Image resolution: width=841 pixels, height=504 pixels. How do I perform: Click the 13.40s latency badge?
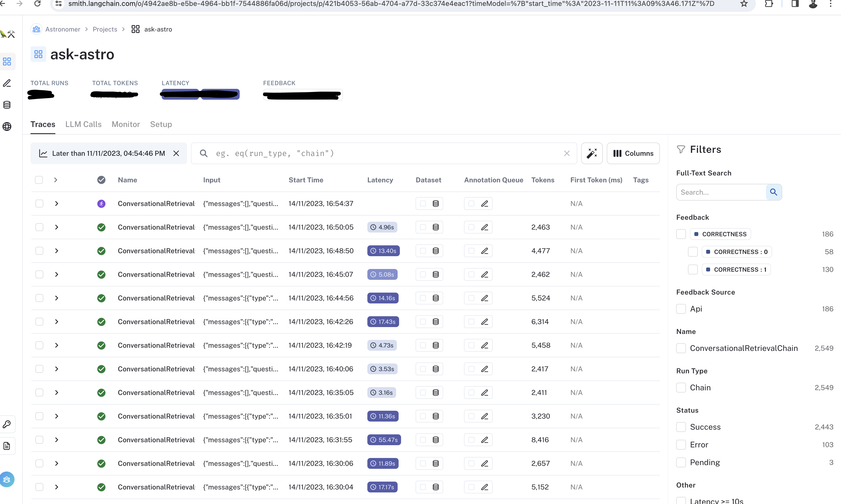click(x=383, y=251)
